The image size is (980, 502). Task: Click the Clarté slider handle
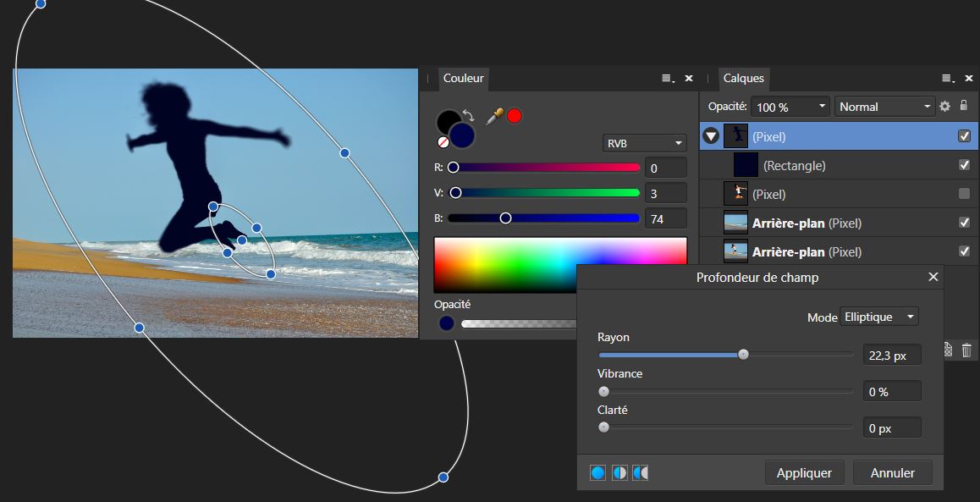tap(603, 428)
